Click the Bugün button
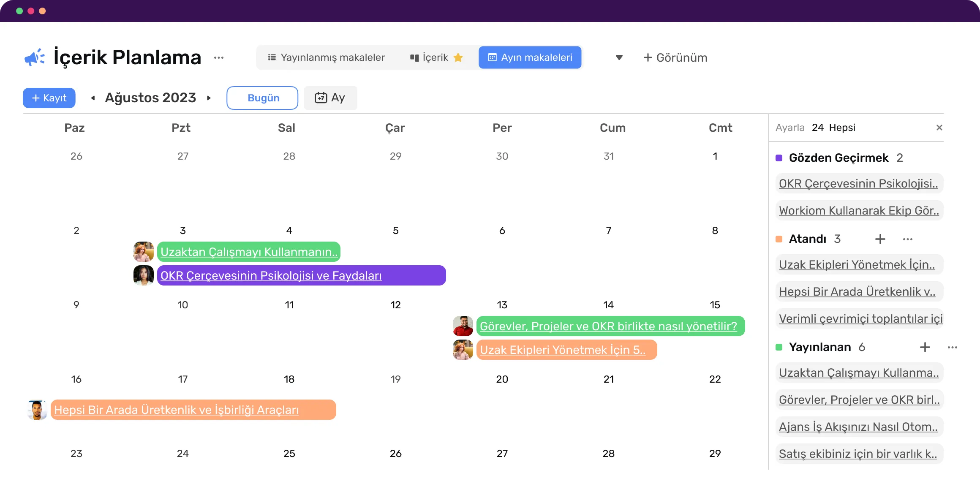 (x=262, y=98)
